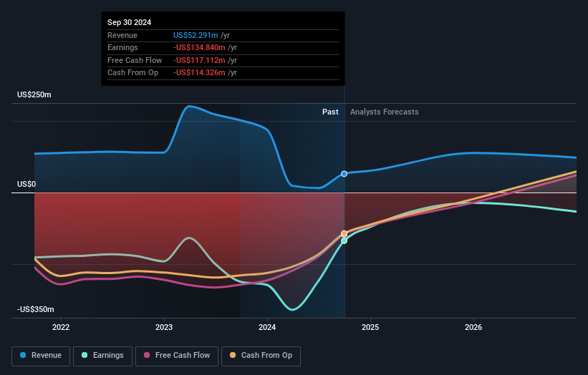Image resolution: width=588 pixels, height=375 pixels.
Task: Click the Free Cash Flow label in tooltip
Action: coord(135,60)
